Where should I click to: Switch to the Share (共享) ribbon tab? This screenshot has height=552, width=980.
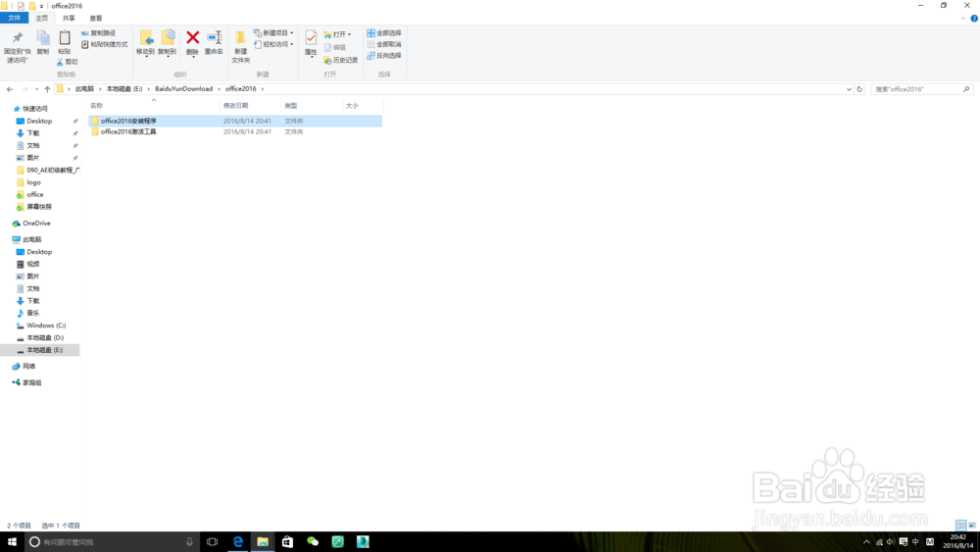pos(69,18)
